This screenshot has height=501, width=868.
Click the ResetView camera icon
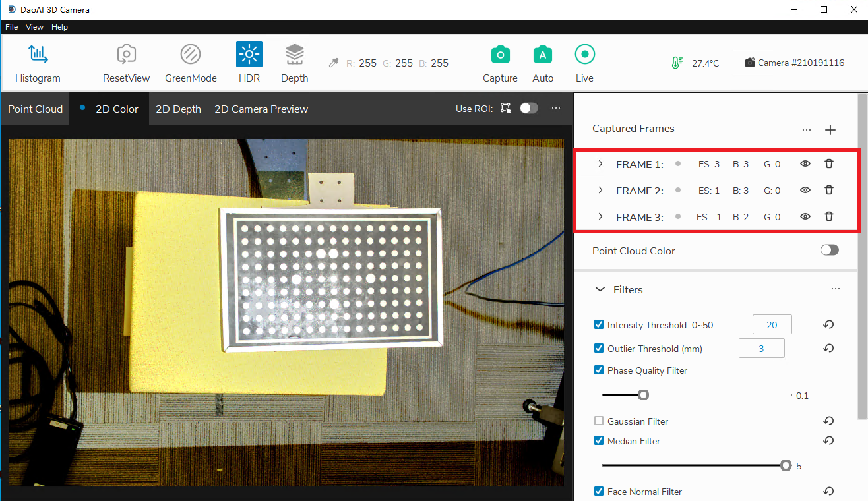click(126, 55)
